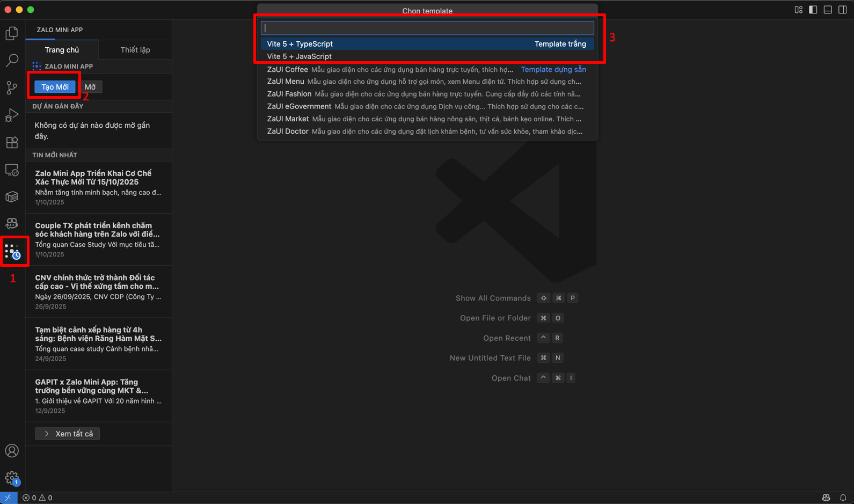
Task: Open the Extensions view icon
Action: tap(12, 142)
